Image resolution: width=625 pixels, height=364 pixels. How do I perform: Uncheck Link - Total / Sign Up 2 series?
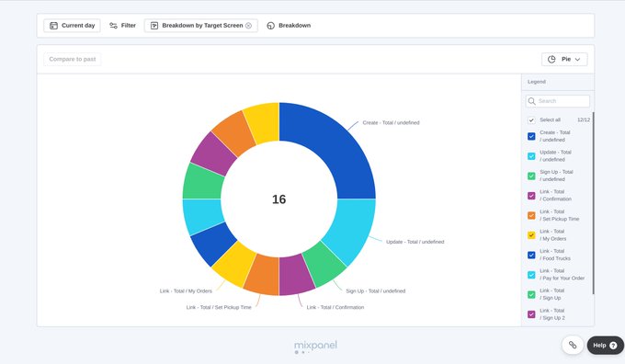[531, 314]
